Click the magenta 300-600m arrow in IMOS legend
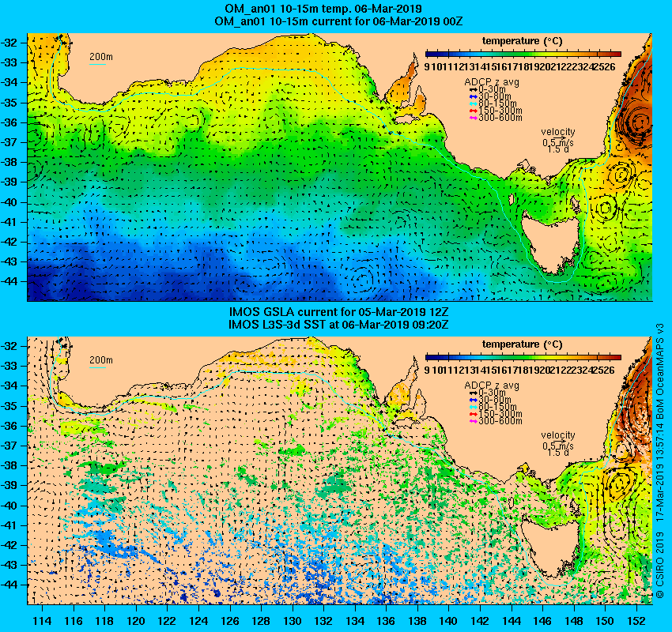Screen dimensions: 672x632 pos(473,421)
